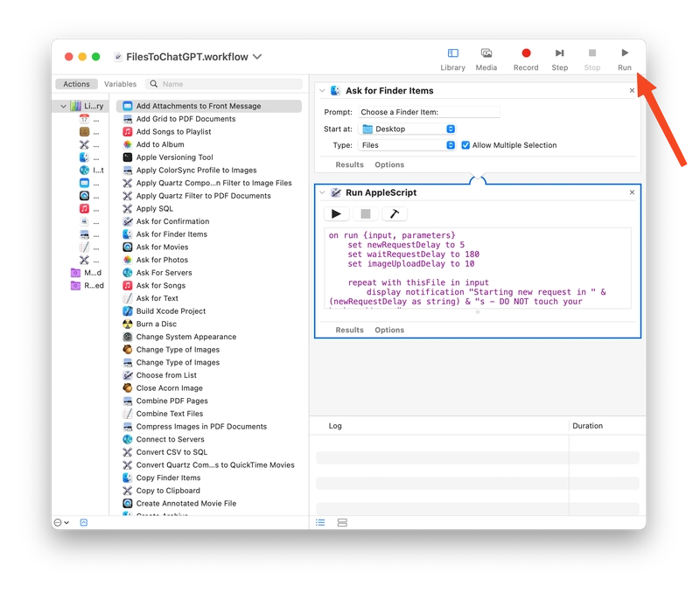Viewport: 700px width, 593px height.
Task: Remove the Ask for Finder Items action
Action: tap(632, 91)
